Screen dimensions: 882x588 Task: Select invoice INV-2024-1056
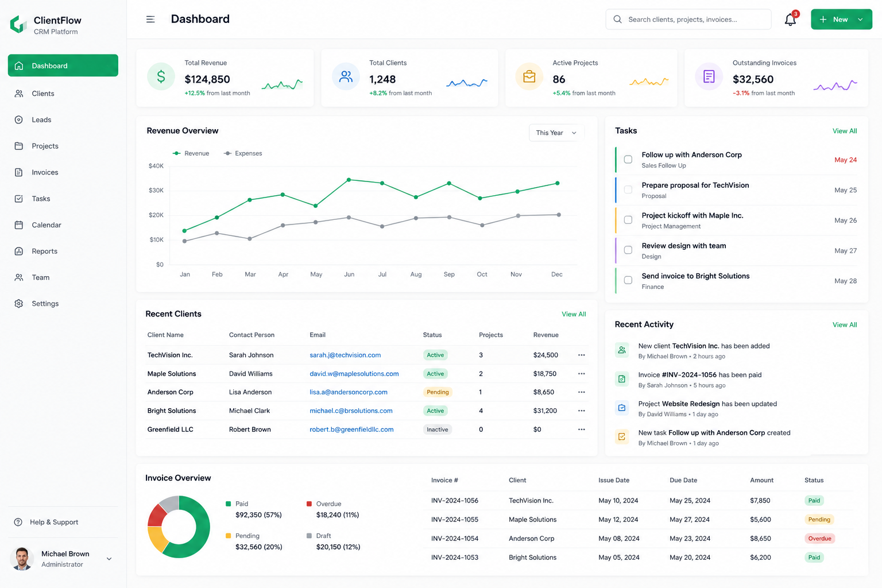point(455,501)
